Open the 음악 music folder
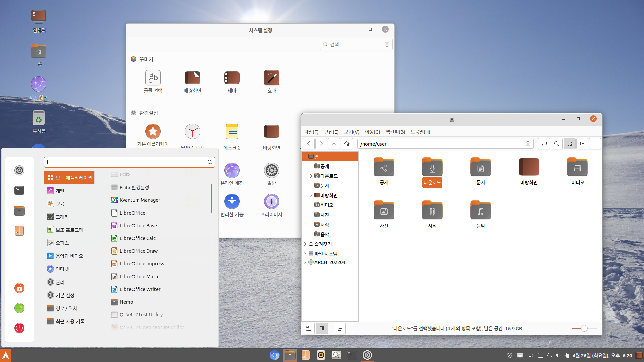 pyautogui.click(x=480, y=211)
